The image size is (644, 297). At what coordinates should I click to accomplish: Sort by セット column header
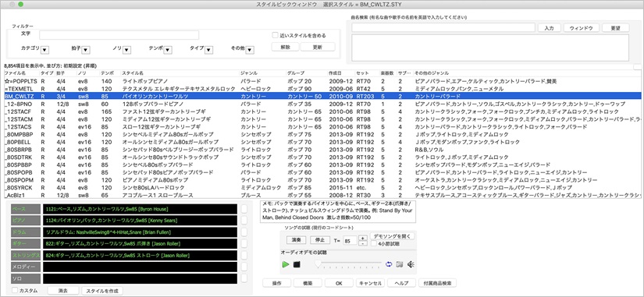point(367,73)
